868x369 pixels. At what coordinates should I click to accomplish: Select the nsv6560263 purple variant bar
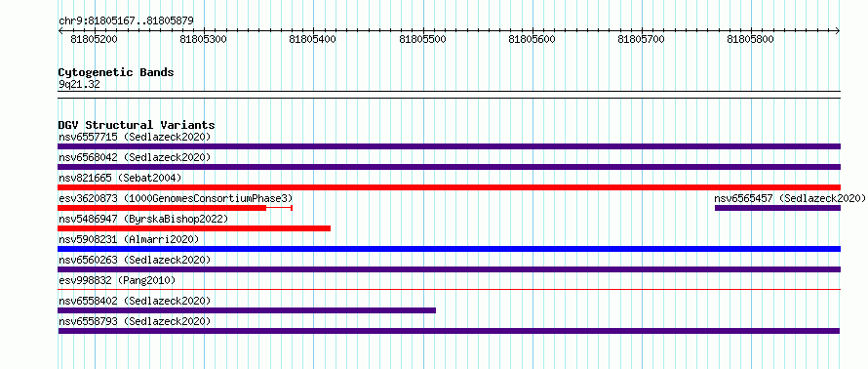(449, 269)
